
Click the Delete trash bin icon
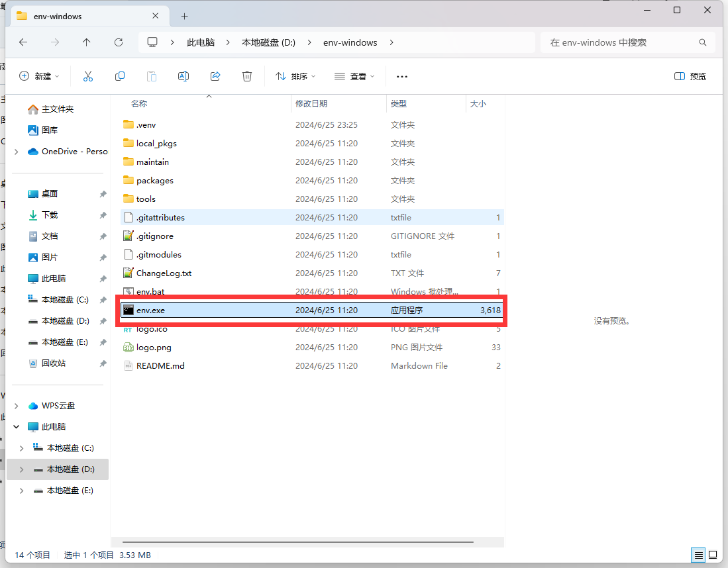[247, 76]
